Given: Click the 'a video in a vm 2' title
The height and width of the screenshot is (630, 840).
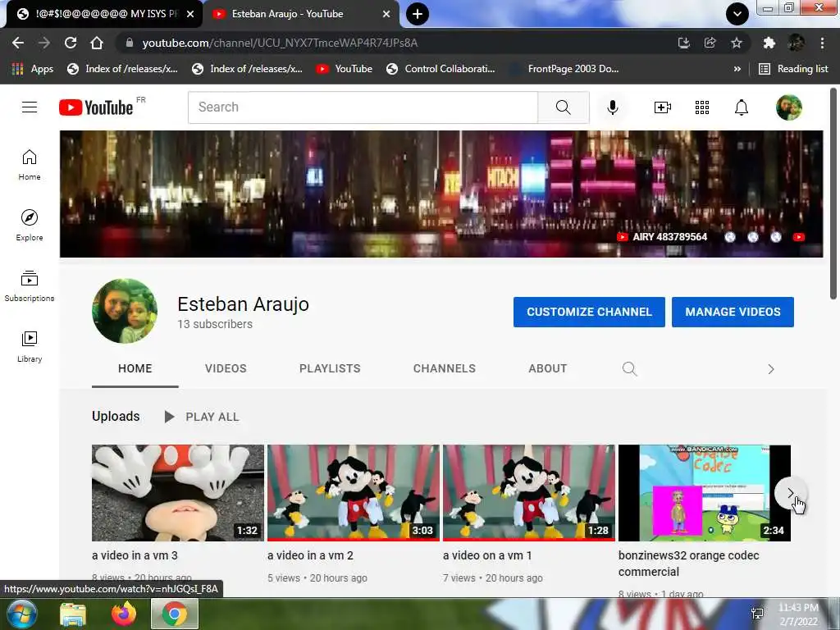Looking at the screenshot, I should click(x=310, y=555).
